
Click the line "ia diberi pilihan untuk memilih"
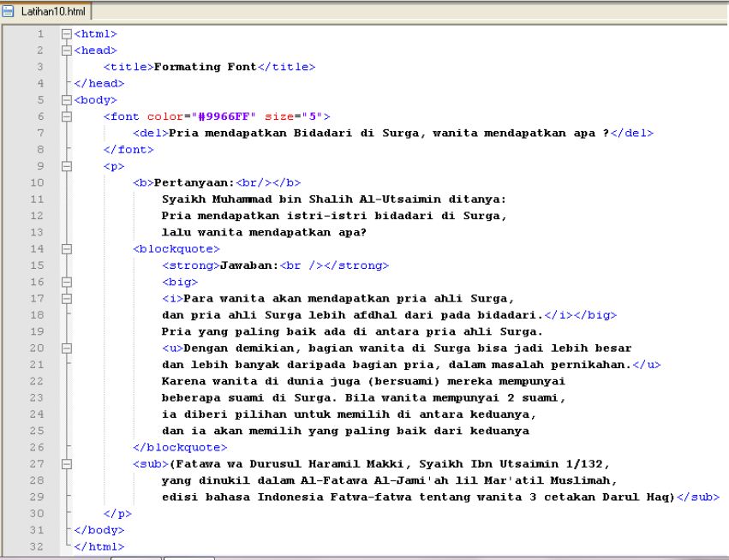click(350, 414)
